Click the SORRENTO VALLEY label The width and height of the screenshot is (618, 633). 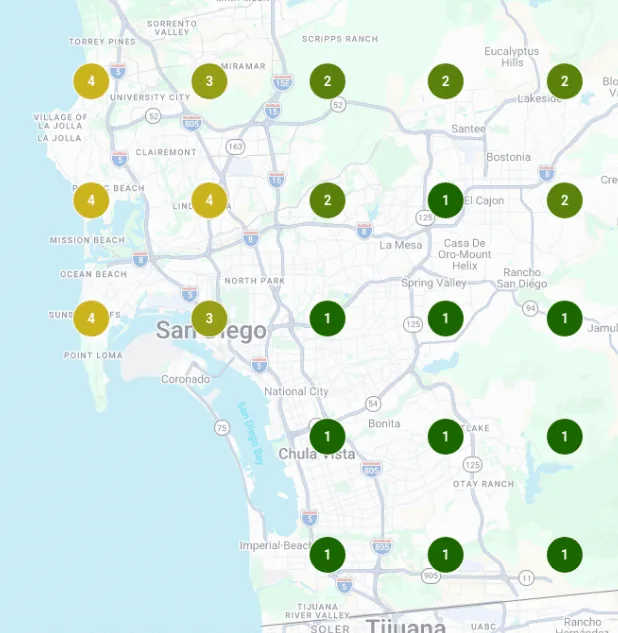[172, 28]
